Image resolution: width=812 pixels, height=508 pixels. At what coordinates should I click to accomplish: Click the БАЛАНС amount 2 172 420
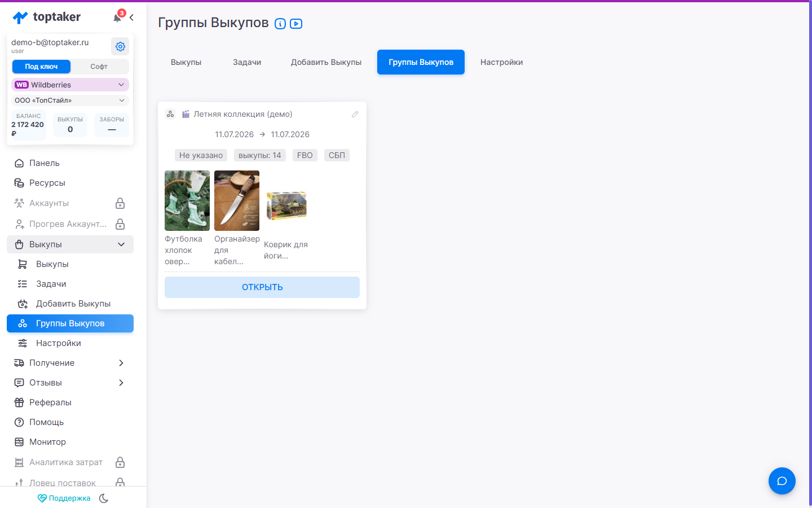click(x=28, y=125)
